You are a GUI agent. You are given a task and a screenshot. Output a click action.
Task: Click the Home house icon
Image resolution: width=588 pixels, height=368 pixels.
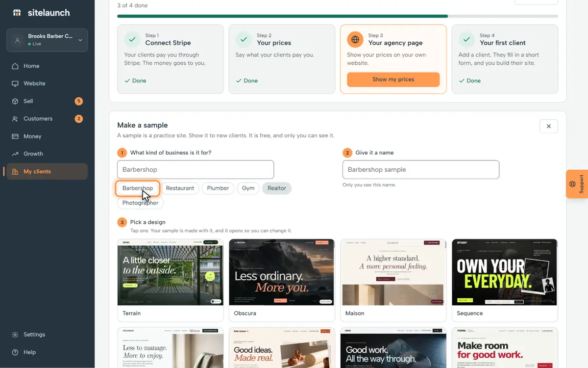pyautogui.click(x=15, y=66)
